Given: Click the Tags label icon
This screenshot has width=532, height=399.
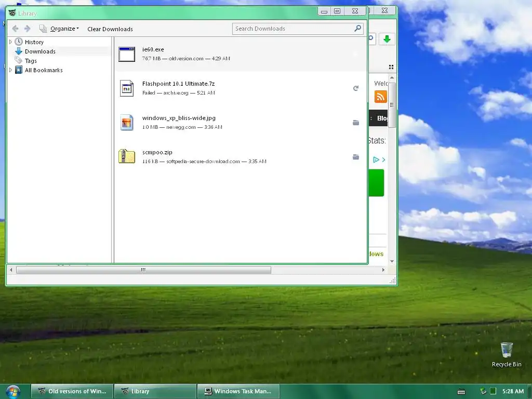Looking at the screenshot, I should tap(18, 60).
